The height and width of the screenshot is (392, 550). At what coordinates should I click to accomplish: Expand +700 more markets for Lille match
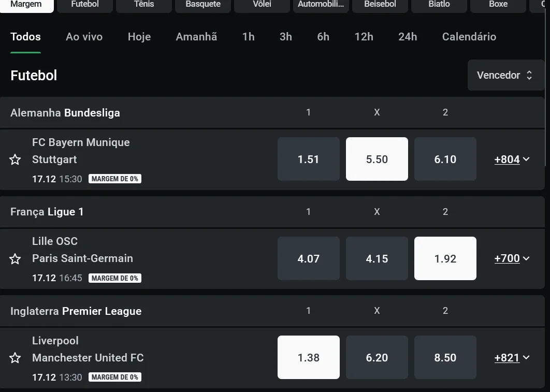(x=512, y=258)
